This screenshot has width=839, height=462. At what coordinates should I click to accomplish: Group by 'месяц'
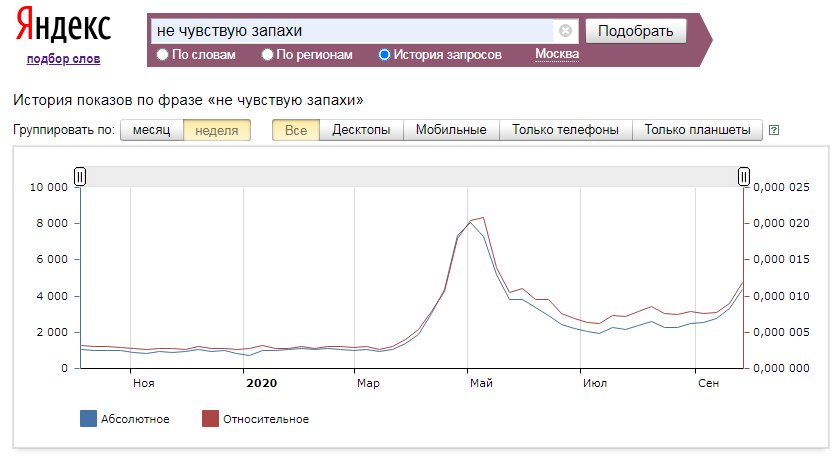click(151, 130)
